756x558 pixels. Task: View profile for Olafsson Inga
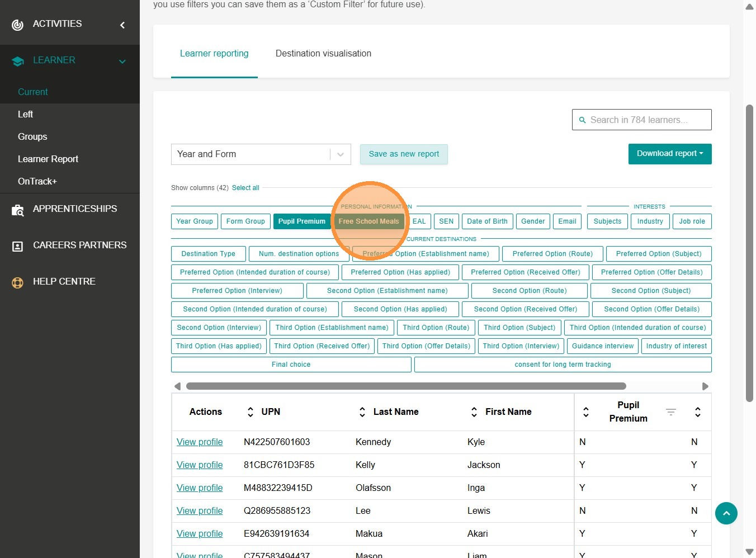coord(200,488)
